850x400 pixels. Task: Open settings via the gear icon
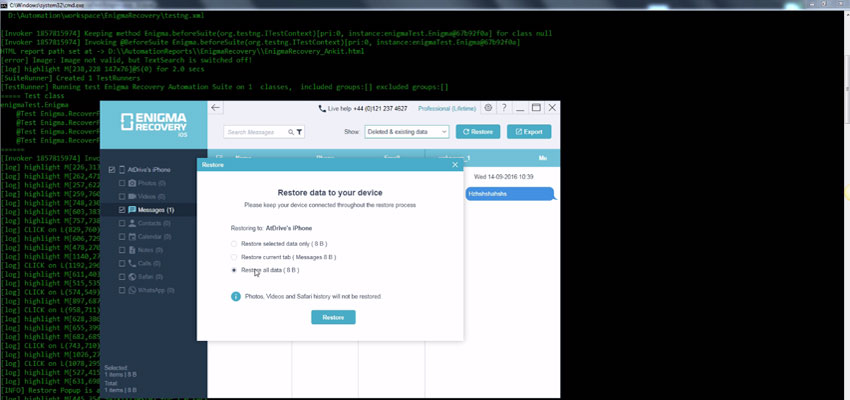[488, 108]
